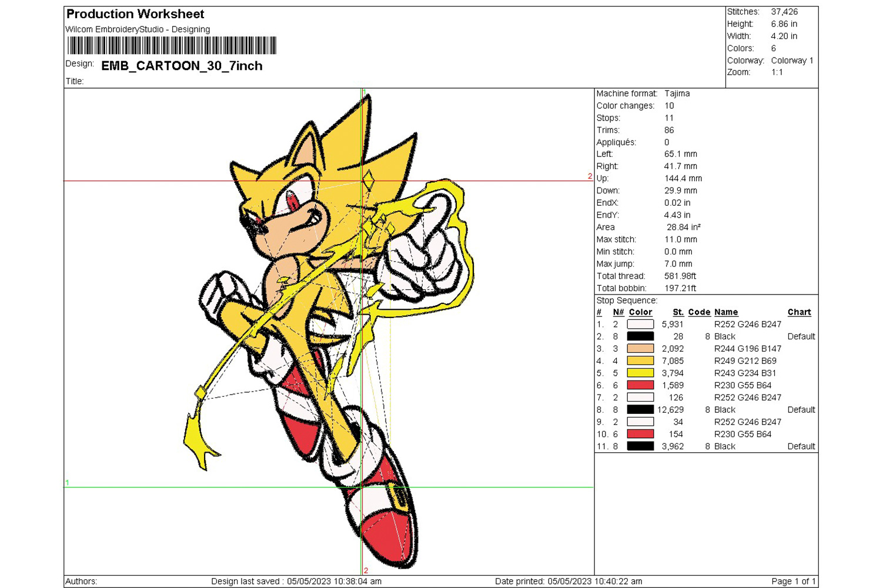Viewport: 883px width, 588px height.
Task: Click the Page 1 of 1 label
Action: (793, 581)
